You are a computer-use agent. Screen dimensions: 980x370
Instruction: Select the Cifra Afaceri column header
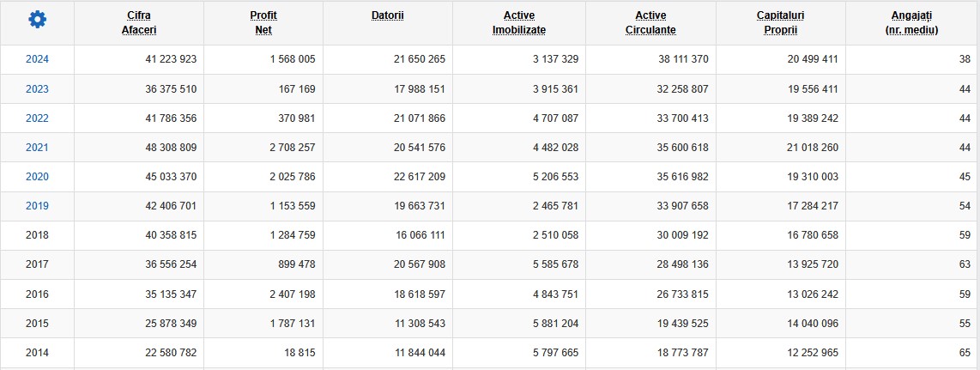coord(139,22)
